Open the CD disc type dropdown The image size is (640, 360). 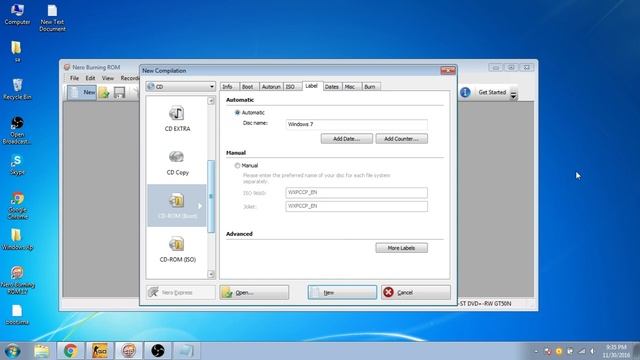tap(180, 87)
